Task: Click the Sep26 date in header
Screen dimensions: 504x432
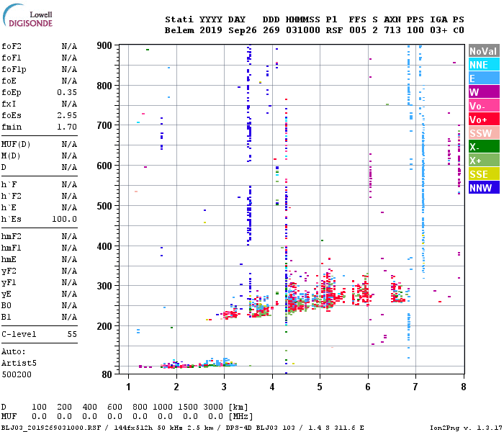Action: [x=243, y=30]
